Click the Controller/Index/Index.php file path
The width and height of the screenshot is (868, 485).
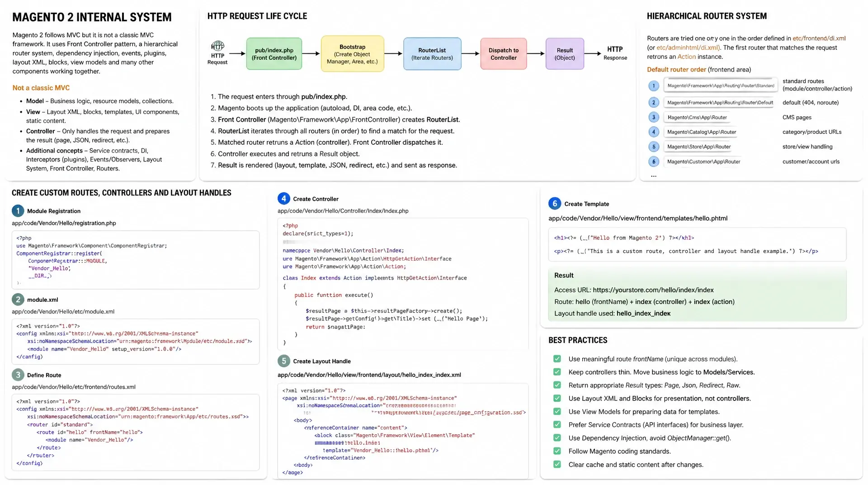tap(343, 211)
